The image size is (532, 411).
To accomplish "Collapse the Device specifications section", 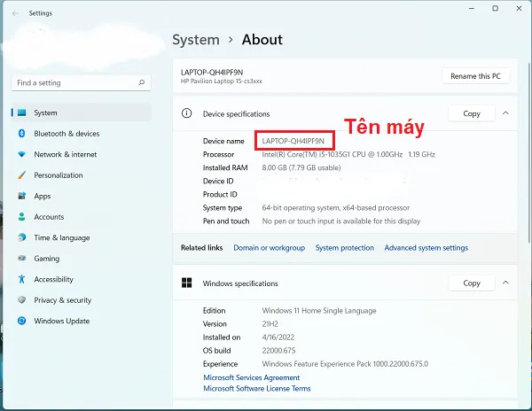I will pos(505,113).
